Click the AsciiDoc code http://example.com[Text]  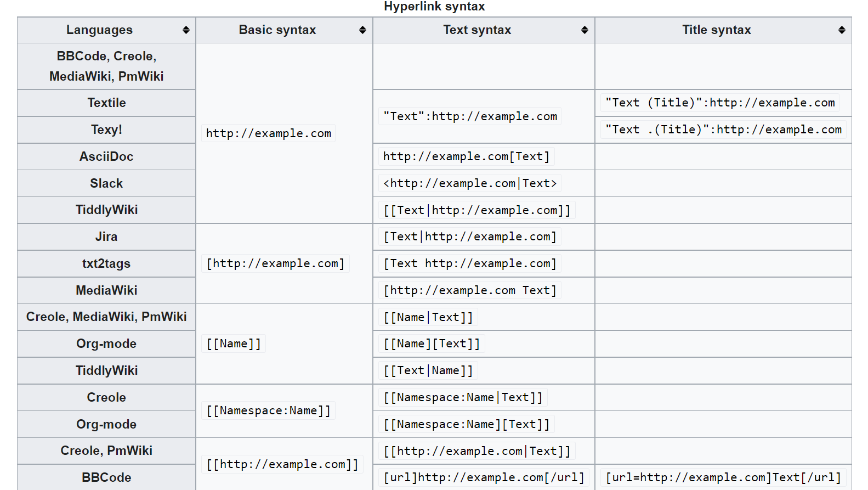click(467, 157)
